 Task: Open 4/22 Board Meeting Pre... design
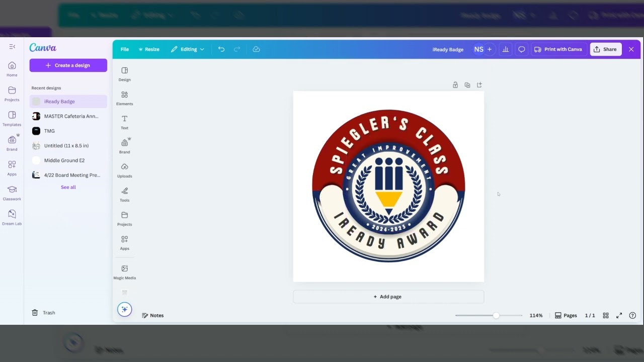pyautogui.click(x=68, y=175)
